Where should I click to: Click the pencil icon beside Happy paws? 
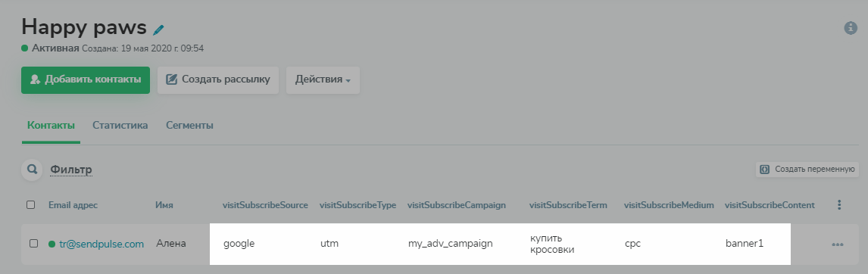coord(159,30)
